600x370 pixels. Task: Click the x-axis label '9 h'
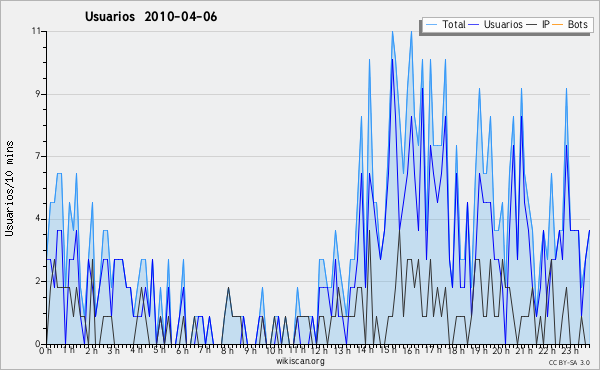[x=250, y=350]
